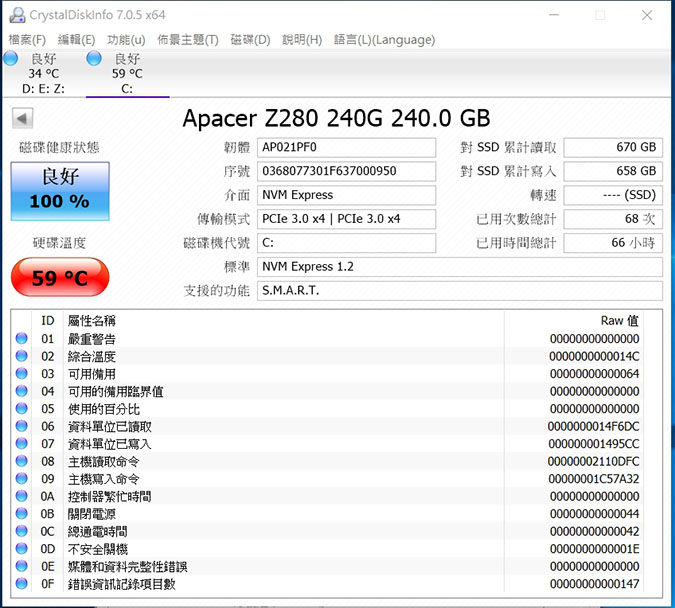
Task: Open the 語言(L)(Language) menu
Action: 384,40
